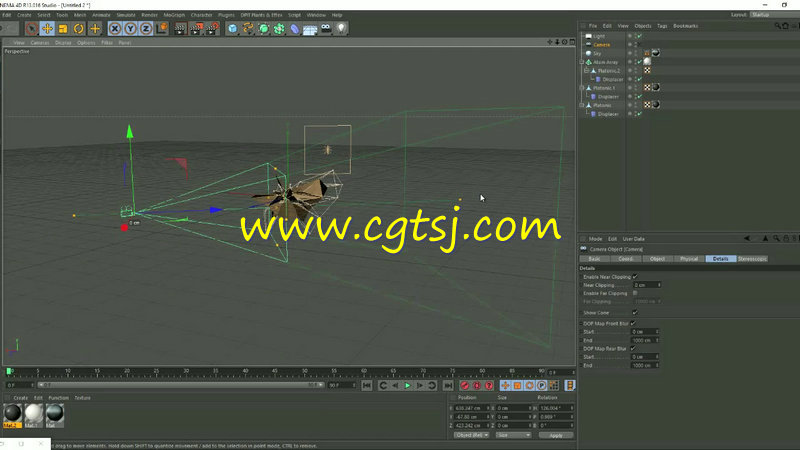The height and width of the screenshot is (450, 800).
Task: Toggle the Y axis lock
Action: [x=131, y=29]
